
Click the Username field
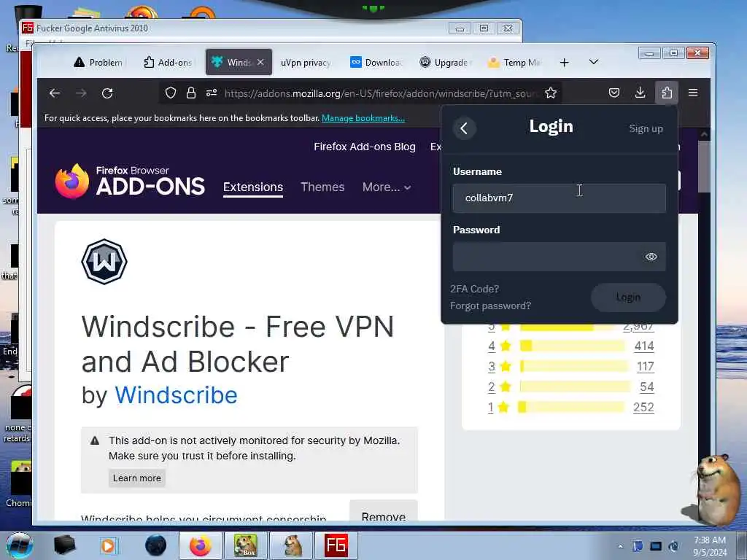[560, 198]
